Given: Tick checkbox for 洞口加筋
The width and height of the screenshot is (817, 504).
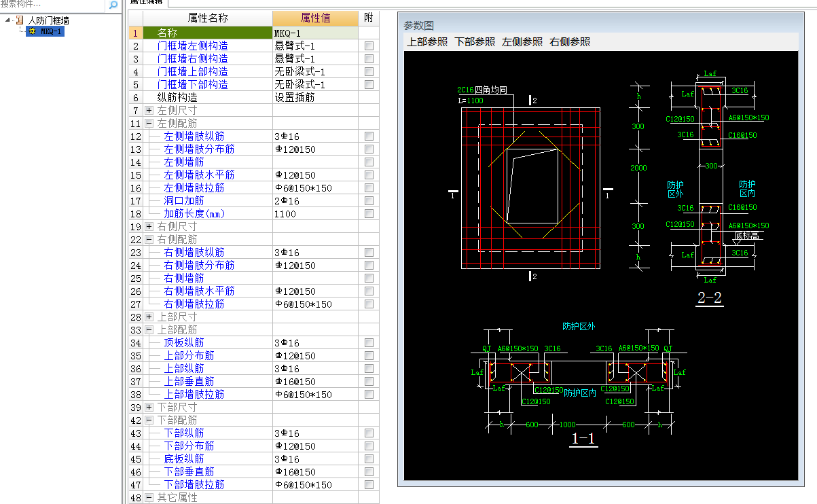Looking at the screenshot, I should pyautogui.click(x=369, y=200).
